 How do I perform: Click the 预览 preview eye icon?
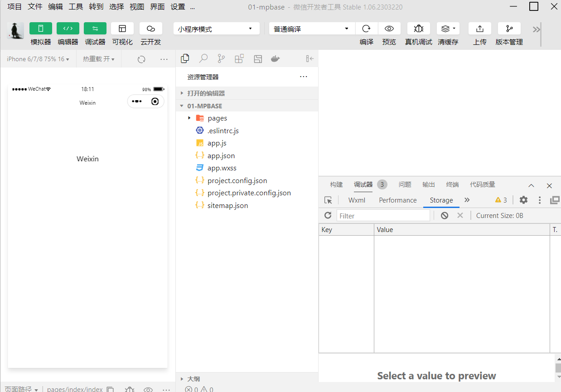pos(389,29)
